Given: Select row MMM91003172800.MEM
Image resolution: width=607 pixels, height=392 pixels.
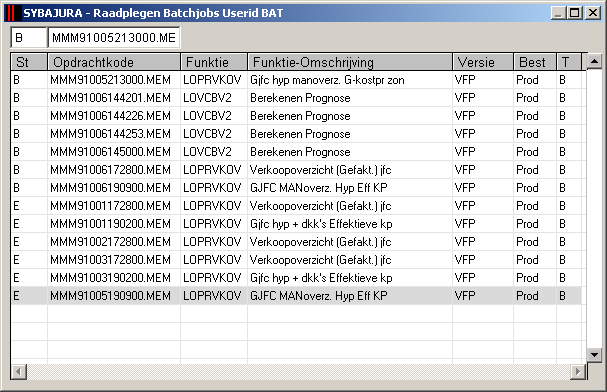Looking at the screenshot, I should [296, 260].
